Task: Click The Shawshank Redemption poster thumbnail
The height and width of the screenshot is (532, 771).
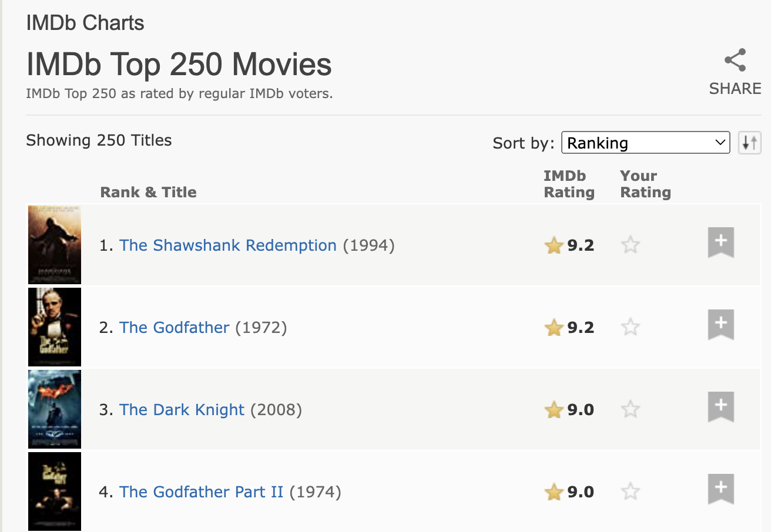Action: click(55, 245)
